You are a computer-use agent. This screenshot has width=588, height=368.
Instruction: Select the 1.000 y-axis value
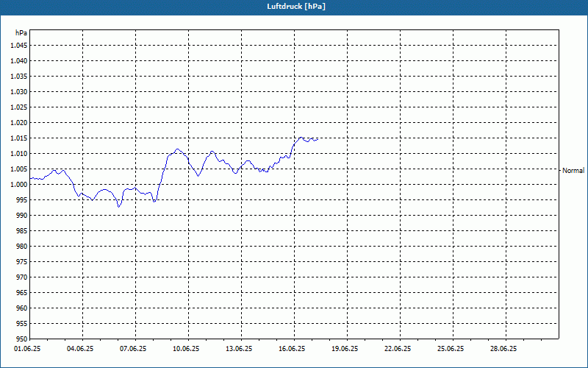[x=19, y=185]
